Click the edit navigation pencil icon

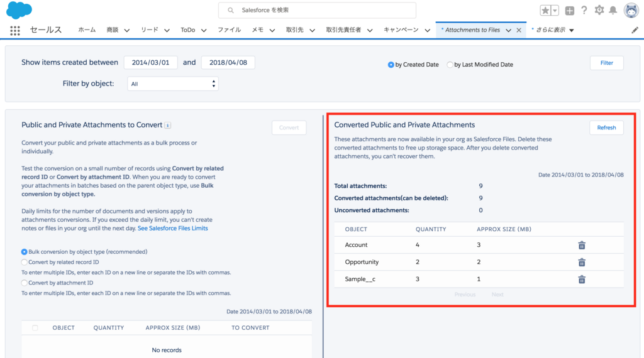635,30
